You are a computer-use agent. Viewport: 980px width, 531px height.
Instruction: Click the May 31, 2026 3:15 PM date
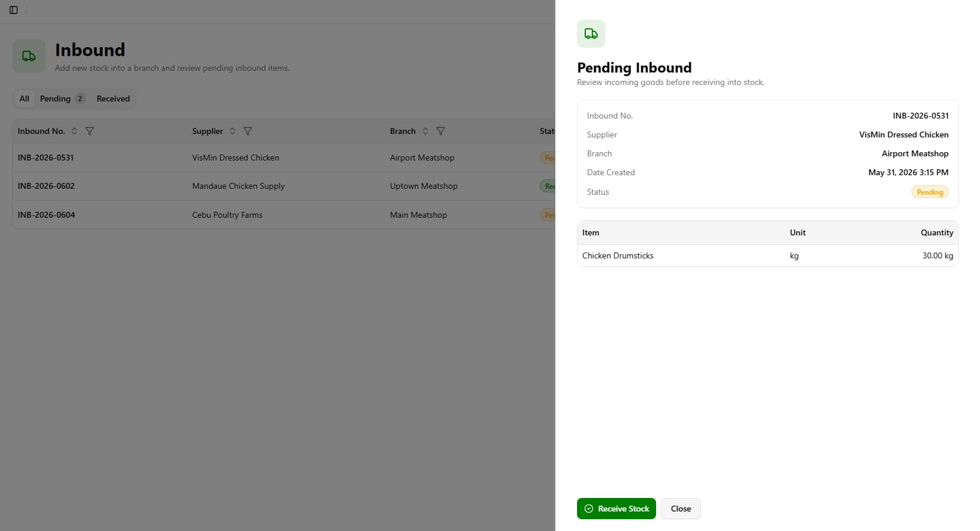tap(908, 172)
